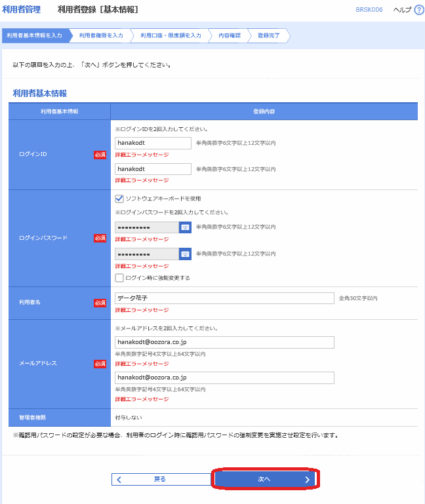The width and height of the screenshot is (425, 504).
Task: Click the 利用者管理 page heading
Action: (x=22, y=10)
